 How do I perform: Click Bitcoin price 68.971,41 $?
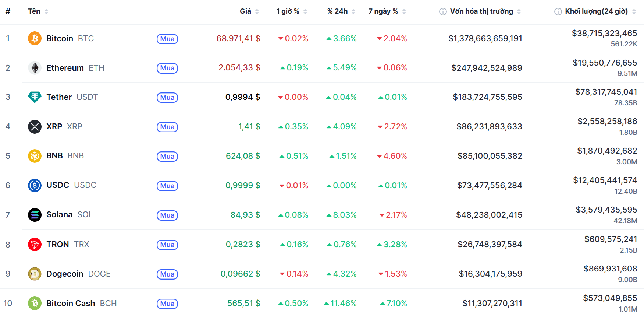point(238,38)
